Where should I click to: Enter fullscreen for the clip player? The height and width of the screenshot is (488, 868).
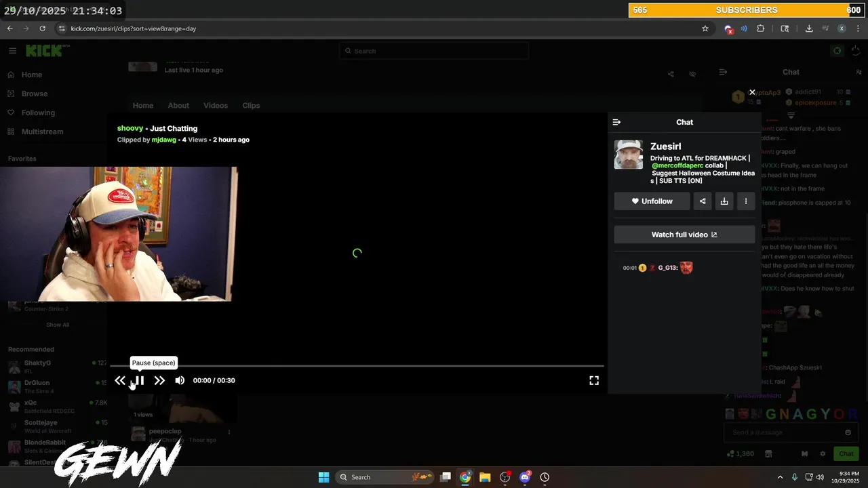(x=594, y=381)
